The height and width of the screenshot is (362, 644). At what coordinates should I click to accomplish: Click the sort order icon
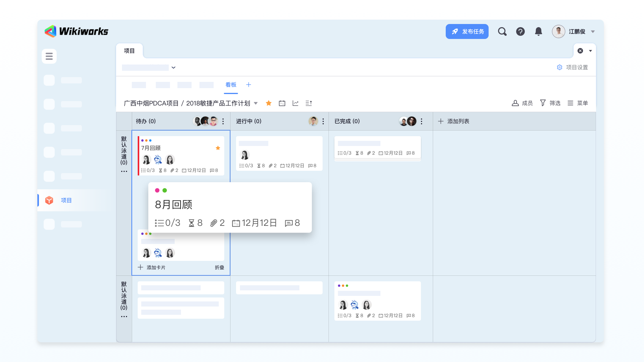click(x=309, y=103)
